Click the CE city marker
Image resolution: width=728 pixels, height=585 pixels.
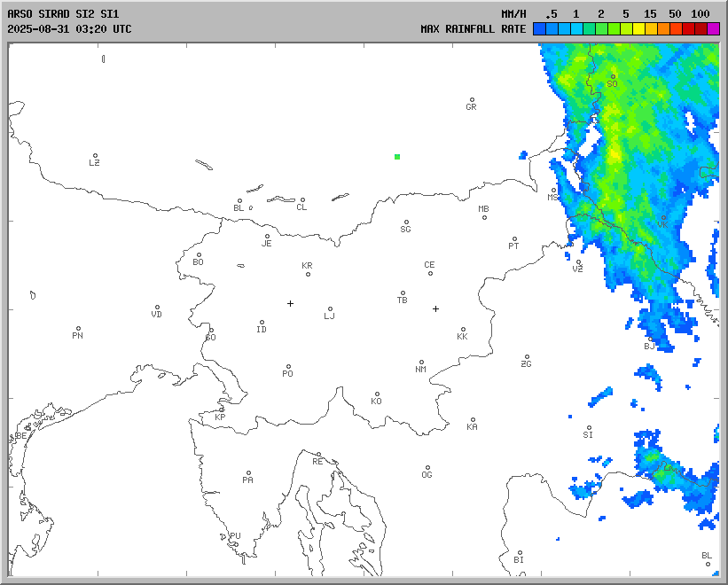430,272
